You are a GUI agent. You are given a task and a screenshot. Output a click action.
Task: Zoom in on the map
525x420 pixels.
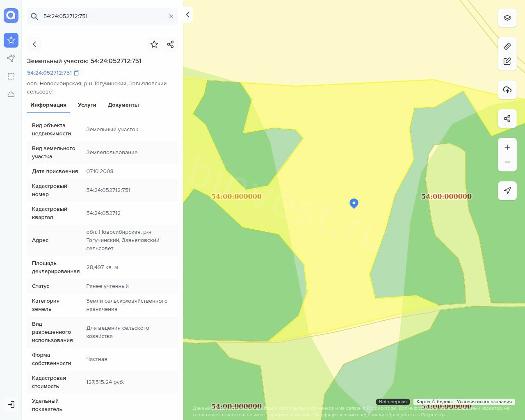[507, 147]
